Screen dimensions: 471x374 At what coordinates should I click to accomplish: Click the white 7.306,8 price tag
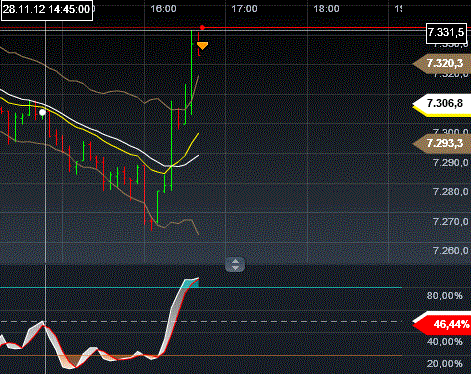[x=442, y=104]
